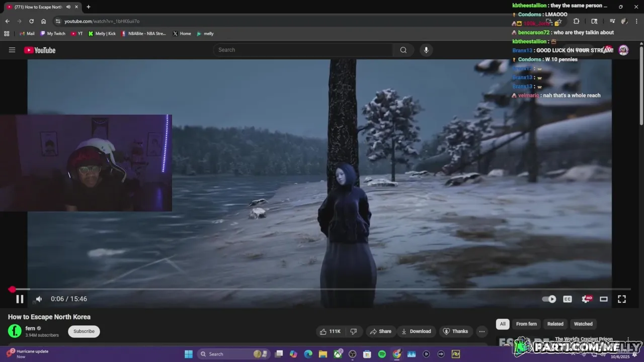Subscribe to the fern channel
Image resolution: width=644 pixels, height=362 pixels.
(84, 331)
